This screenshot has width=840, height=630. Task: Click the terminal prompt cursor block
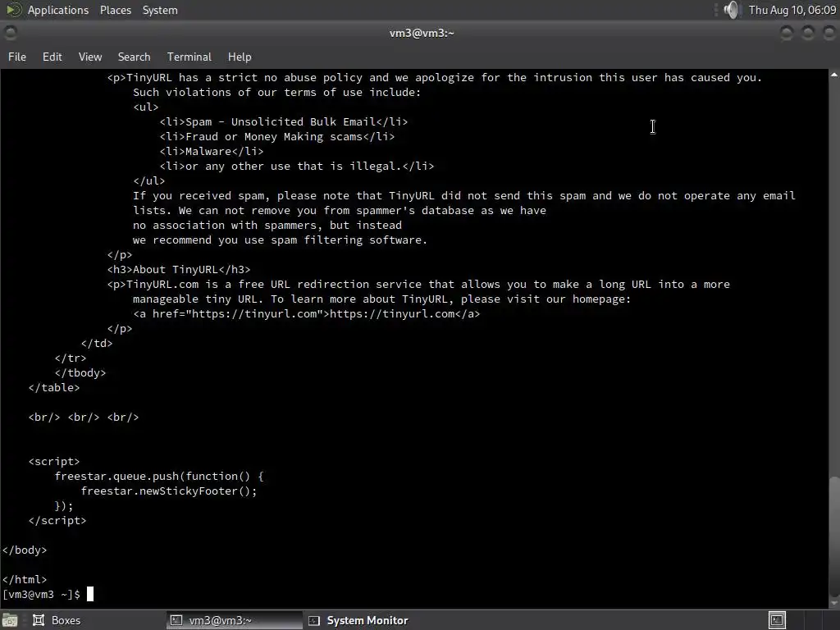(x=90, y=594)
